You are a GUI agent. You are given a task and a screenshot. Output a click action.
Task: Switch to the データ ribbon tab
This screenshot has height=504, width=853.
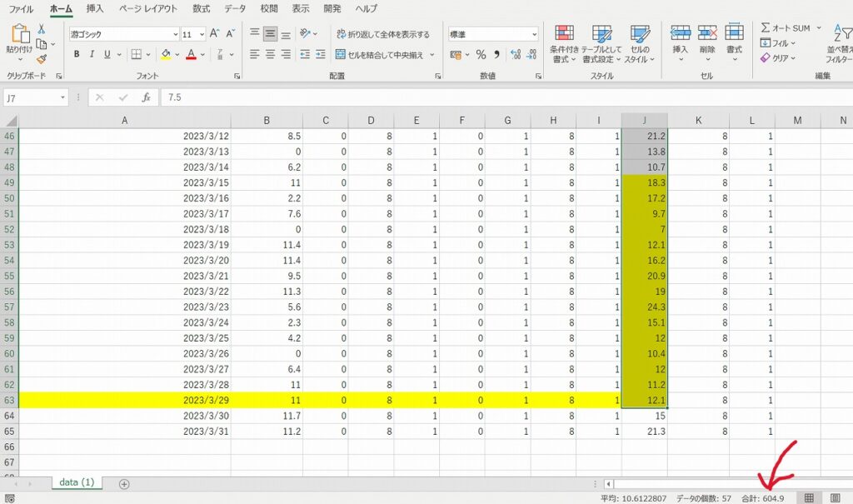pos(235,8)
